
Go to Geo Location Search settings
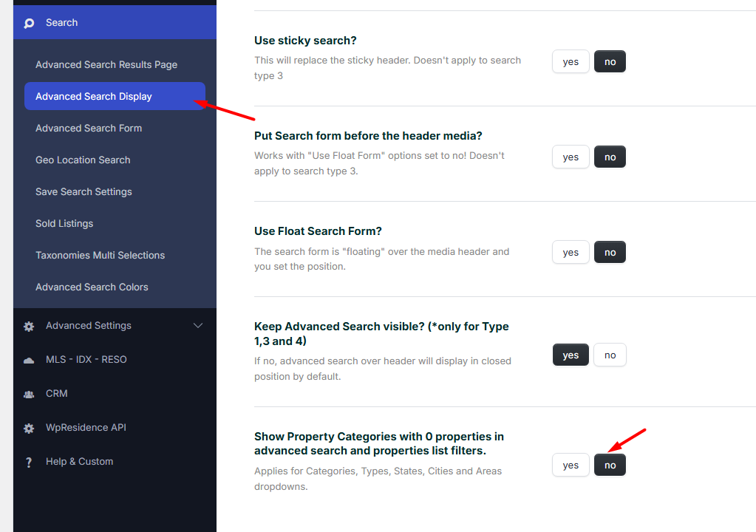coord(83,160)
